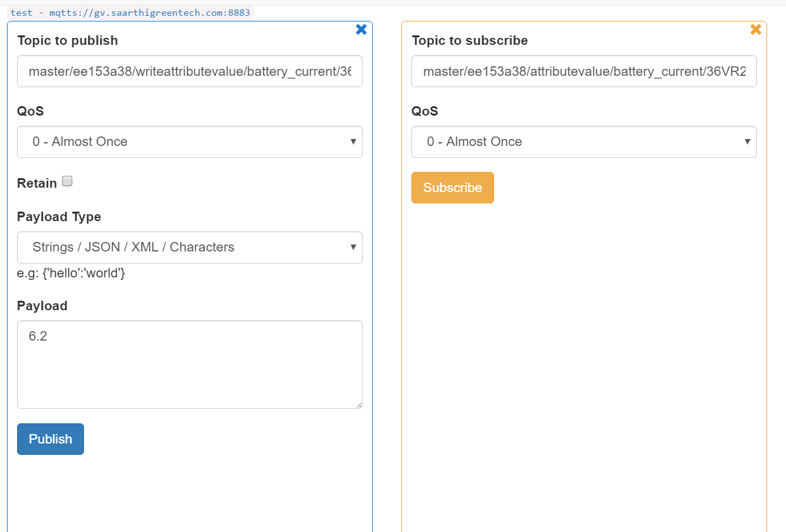Screen dimensions: 786x532
Task: Expand the Payload Type dropdown
Action: pyautogui.click(x=190, y=247)
